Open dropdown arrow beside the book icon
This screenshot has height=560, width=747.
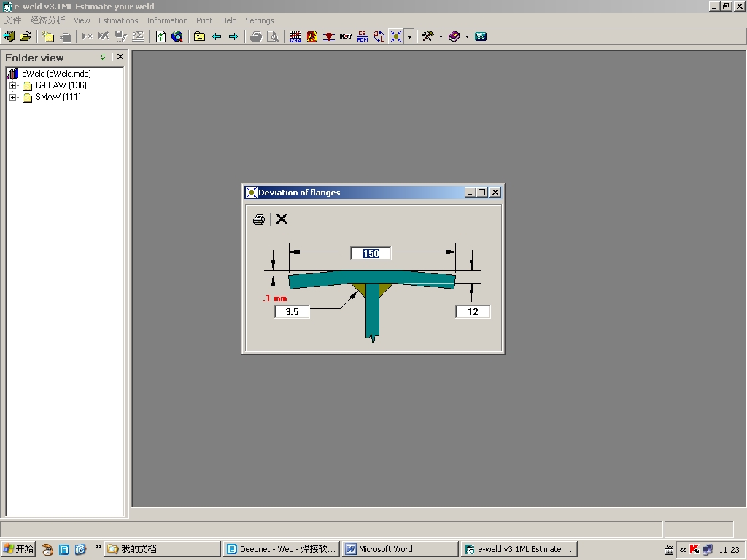click(x=467, y=36)
